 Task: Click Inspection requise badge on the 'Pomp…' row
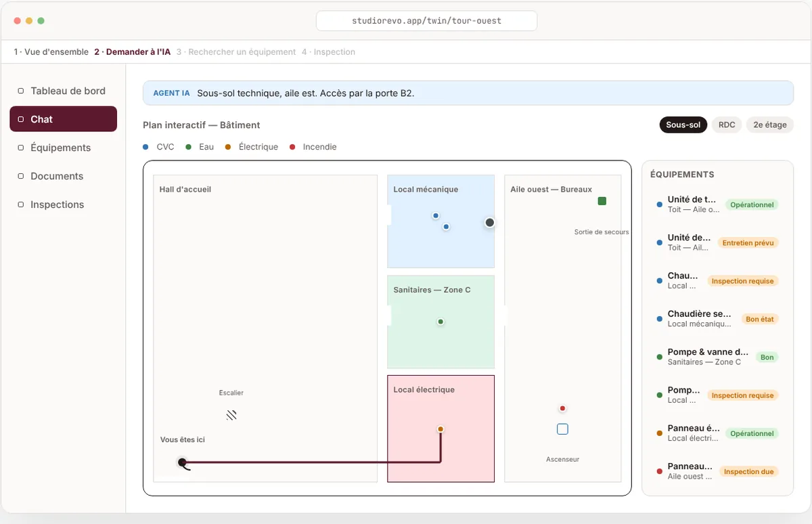coord(742,395)
